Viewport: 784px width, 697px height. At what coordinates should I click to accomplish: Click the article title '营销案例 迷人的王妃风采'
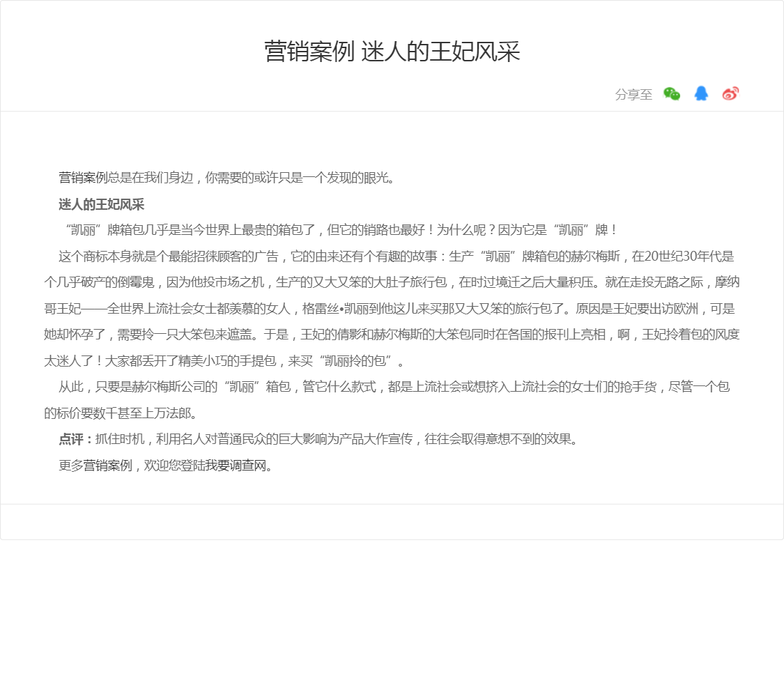[392, 52]
